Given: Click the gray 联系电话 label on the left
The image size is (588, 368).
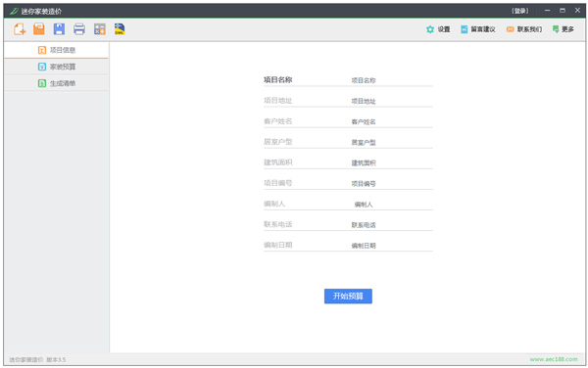Looking at the screenshot, I should coord(278,224).
